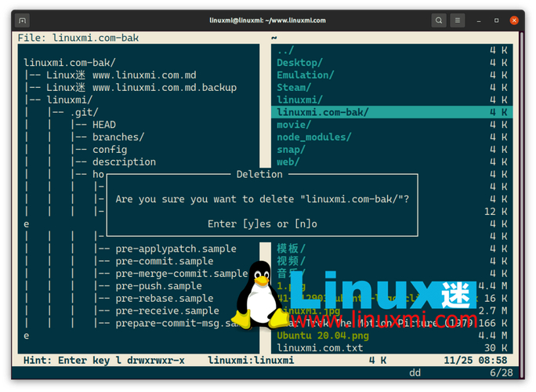This screenshot has height=392, width=536.
Task: Select Ubuntu 20.04.png file
Action: pos(392,336)
